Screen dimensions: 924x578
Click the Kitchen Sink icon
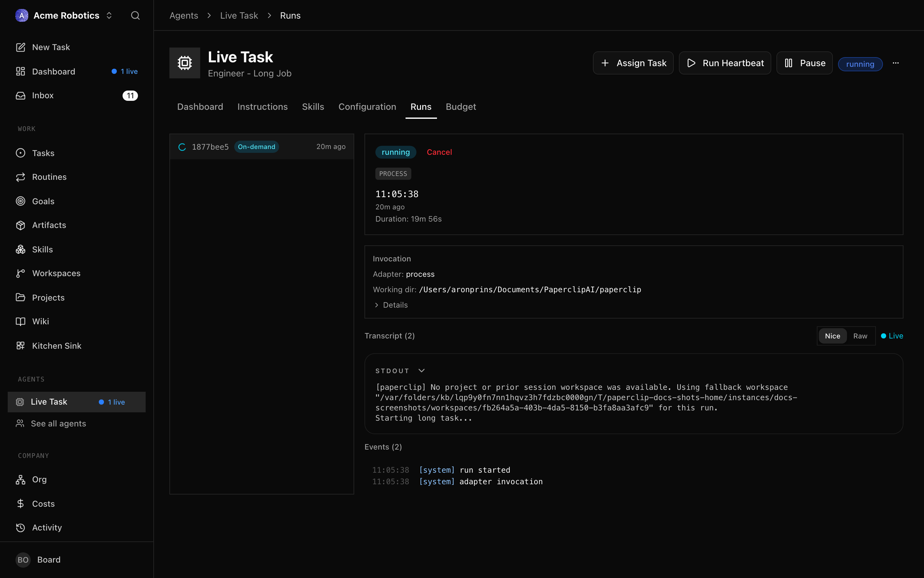pos(21,346)
